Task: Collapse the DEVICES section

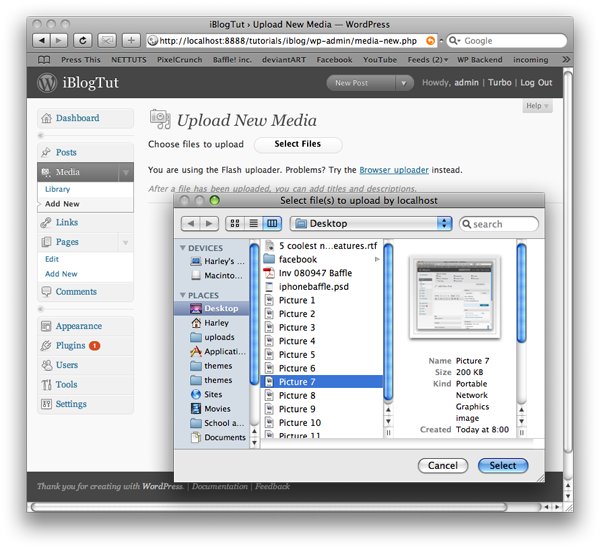Action: coord(183,248)
